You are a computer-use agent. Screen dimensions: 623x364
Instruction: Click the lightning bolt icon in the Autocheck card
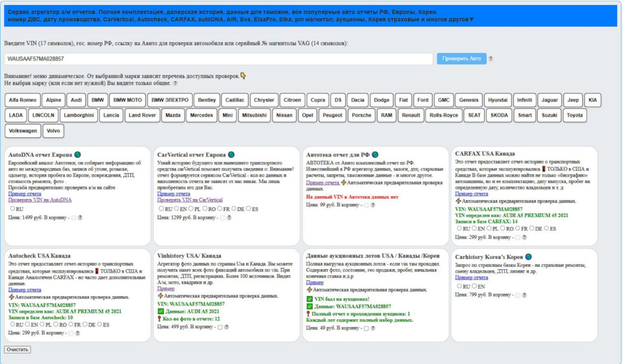[x=12, y=297]
